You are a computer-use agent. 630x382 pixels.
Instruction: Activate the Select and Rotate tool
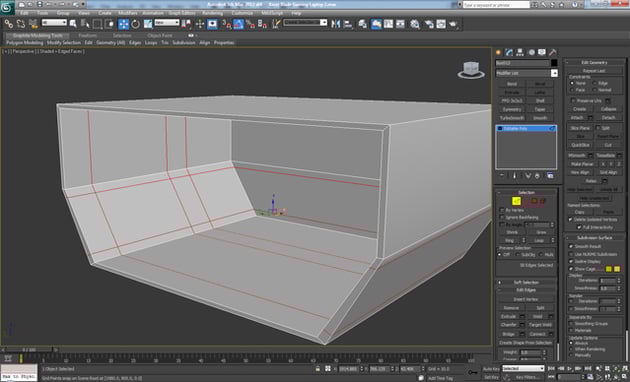(136, 24)
